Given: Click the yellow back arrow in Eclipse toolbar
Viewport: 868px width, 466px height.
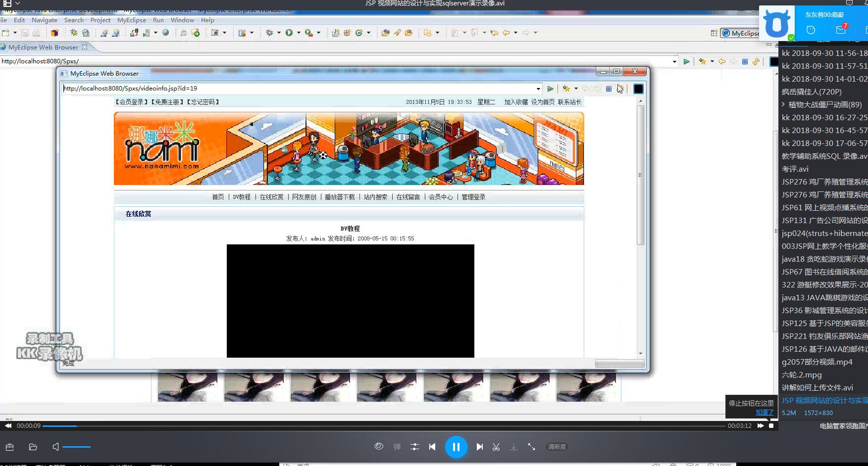Looking at the screenshot, I should point(506,33).
